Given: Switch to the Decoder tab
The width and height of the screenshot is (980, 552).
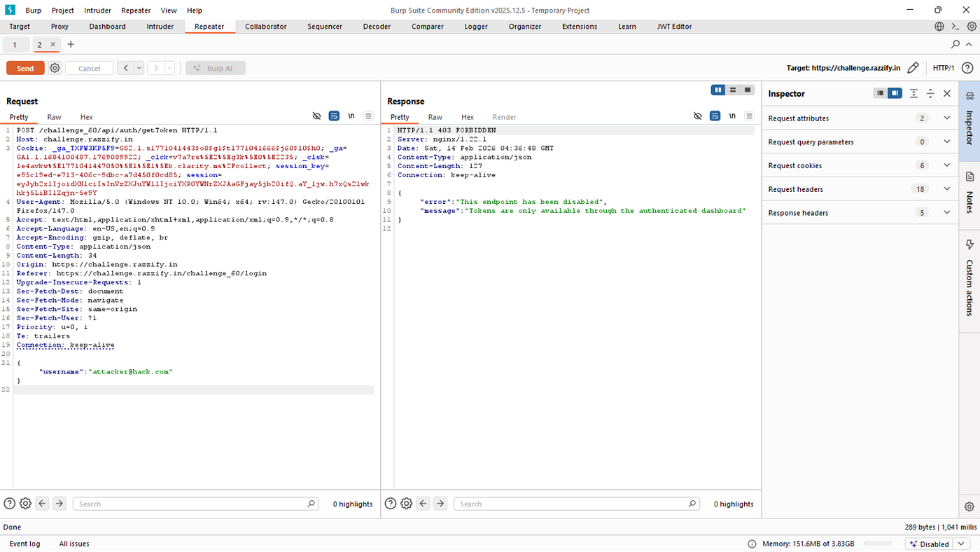Looking at the screenshot, I should tap(377, 27).
